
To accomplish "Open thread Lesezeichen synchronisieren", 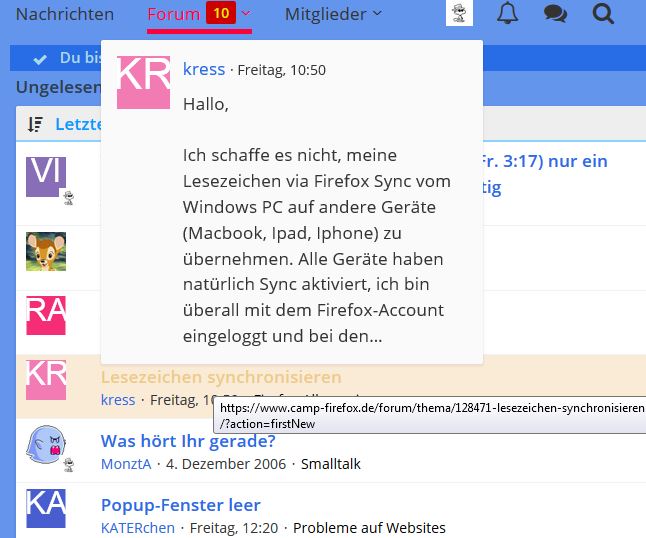I will click(x=221, y=377).
